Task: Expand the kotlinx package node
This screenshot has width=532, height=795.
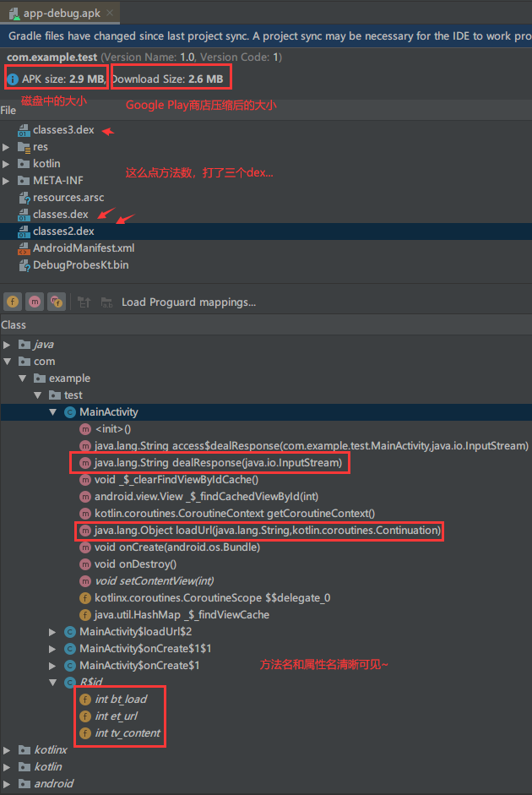Action: pos(7,750)
